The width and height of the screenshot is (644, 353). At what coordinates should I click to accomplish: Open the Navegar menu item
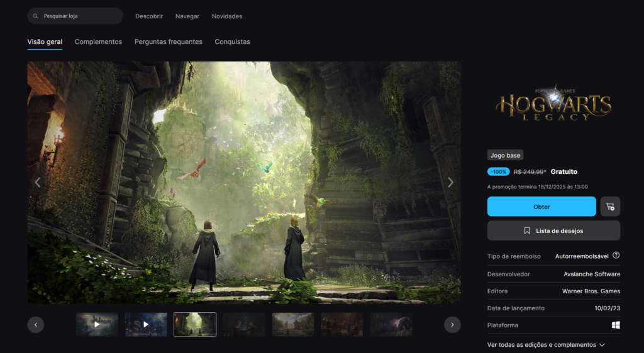187,16
